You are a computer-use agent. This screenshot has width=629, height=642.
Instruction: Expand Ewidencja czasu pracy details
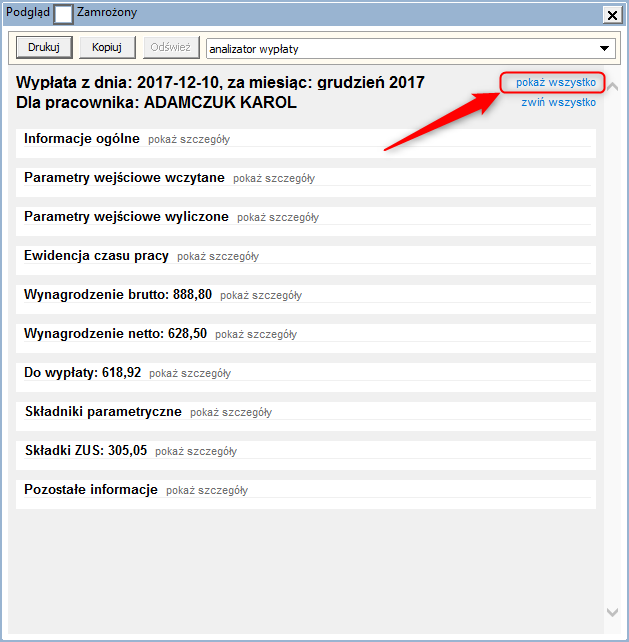pos(218,256)
